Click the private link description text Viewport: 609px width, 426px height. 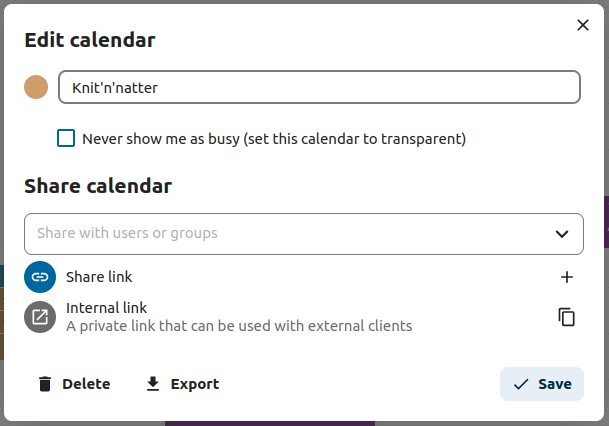pyautogui.click(x=239, y=326)
